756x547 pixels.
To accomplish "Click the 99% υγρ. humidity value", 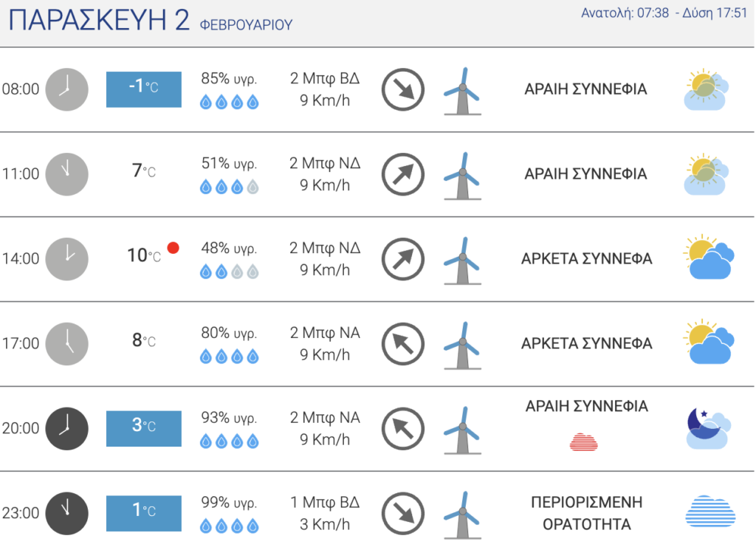I will [229, 502].
